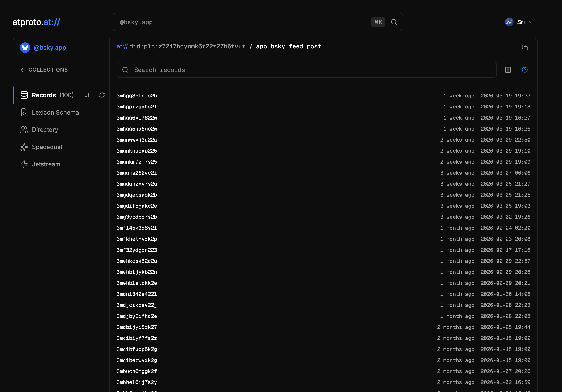
Task: Select the Records tab in sidebar
Action: pyautogui.click(x=44, y=95)
